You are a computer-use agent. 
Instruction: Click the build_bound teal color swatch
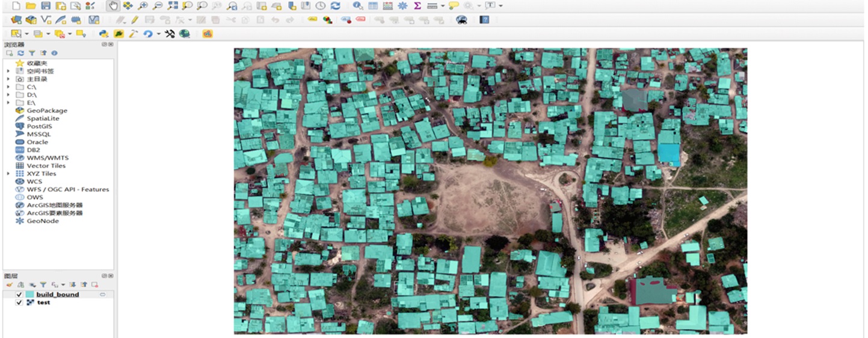(30, 295)
